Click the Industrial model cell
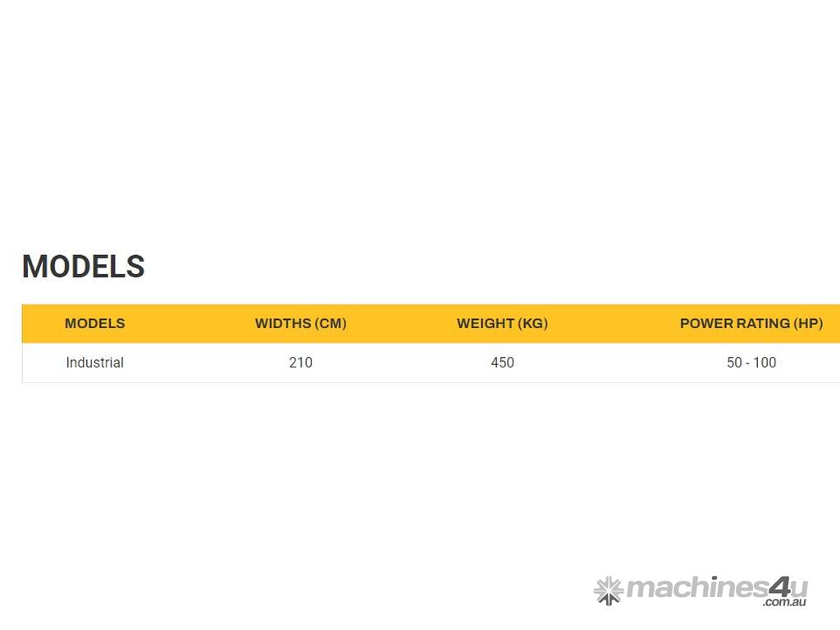The image size is (840, 630). click(94, 363)
